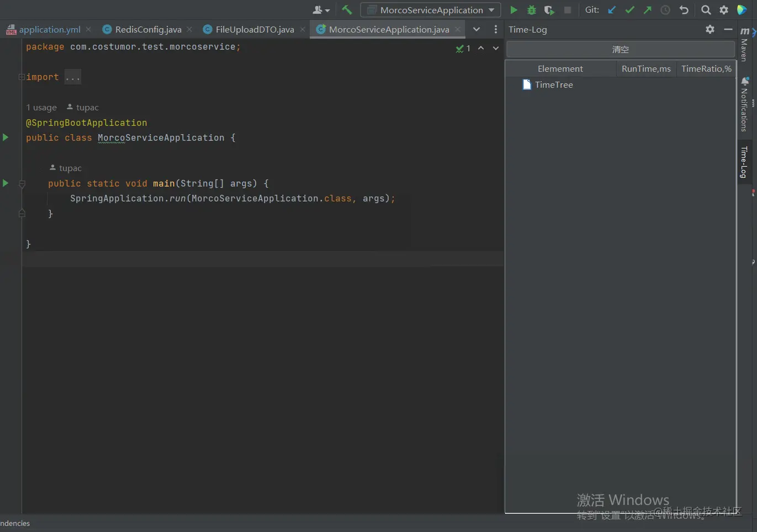Collapse the main method fold marker
The height and width of the screenshot is (532, 757).
pos(22,183)
